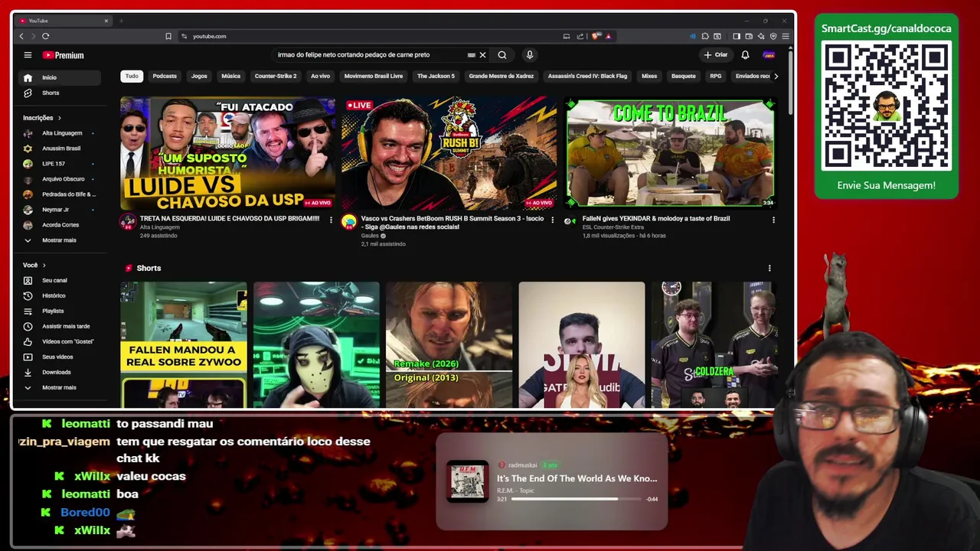Reload the YouTube page

pos(46,36)
